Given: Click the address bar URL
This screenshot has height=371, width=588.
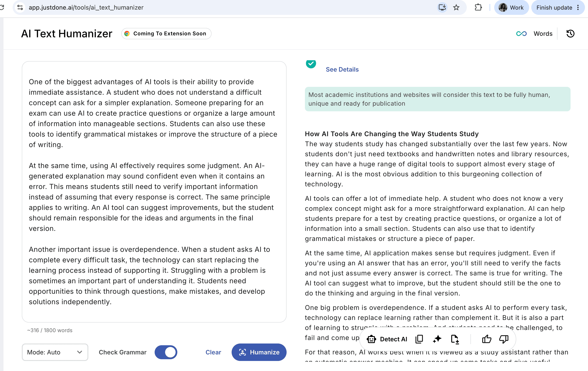Looking at the screenshot, I should point(86,8).
